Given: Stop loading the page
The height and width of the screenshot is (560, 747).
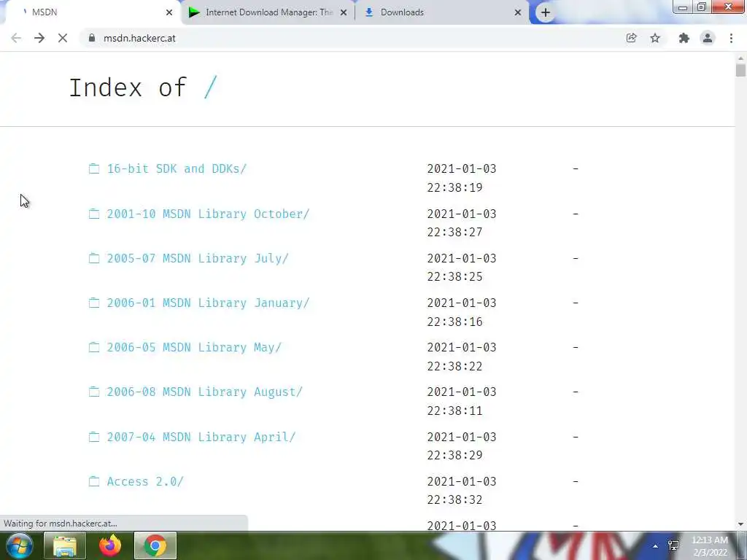Looking at the screenshot, I should [63, 38].
